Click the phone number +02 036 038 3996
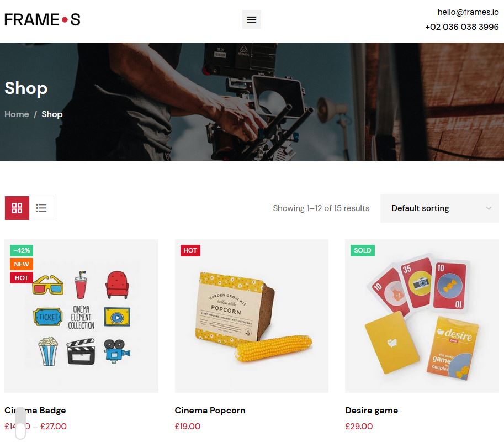This screenshot has height=447, width=504. [462, 27]
